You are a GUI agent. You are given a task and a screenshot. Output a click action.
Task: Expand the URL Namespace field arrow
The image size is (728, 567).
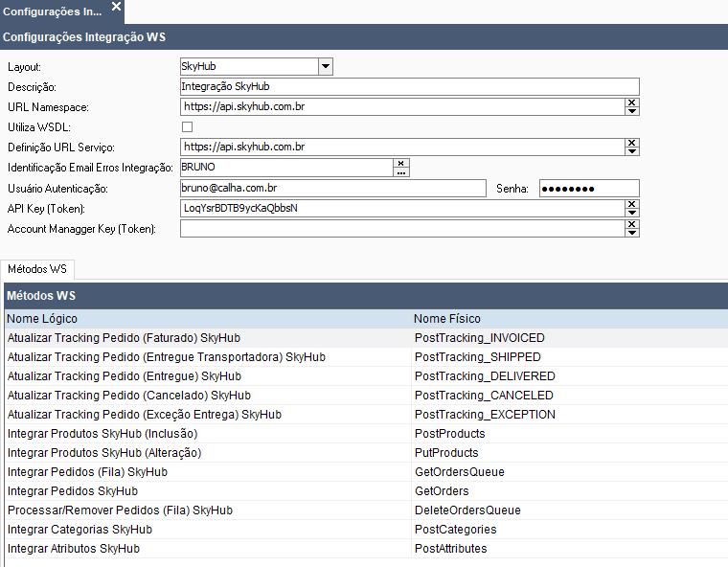pyautogui.click(x=632, y=111)
